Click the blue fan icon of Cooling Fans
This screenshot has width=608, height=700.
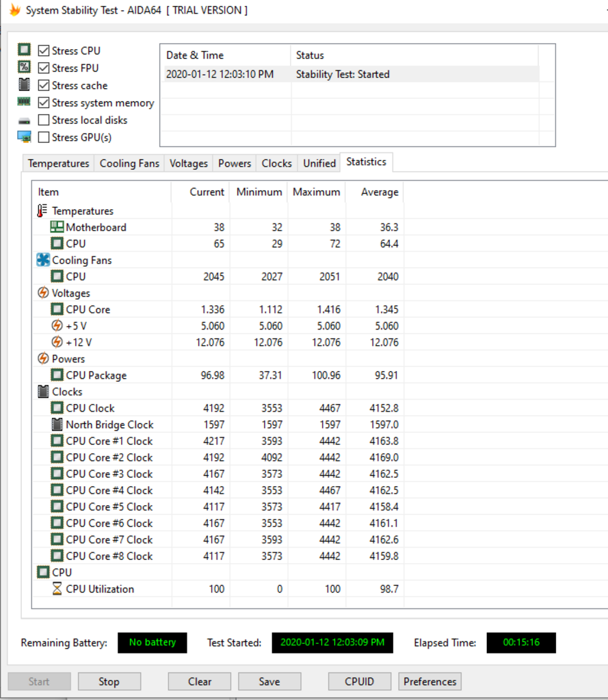point(43,260)
